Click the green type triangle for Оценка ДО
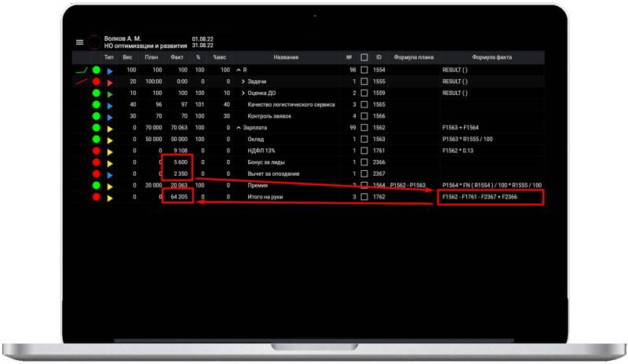Viewport: 628px width, 364px height. [x=110, y=94]
